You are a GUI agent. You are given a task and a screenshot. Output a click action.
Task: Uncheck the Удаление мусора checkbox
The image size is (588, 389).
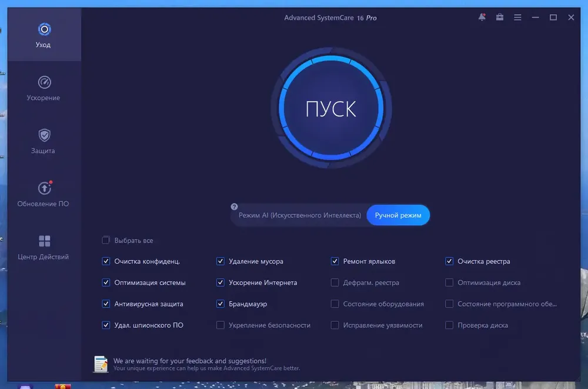click(x=220, y=261)
